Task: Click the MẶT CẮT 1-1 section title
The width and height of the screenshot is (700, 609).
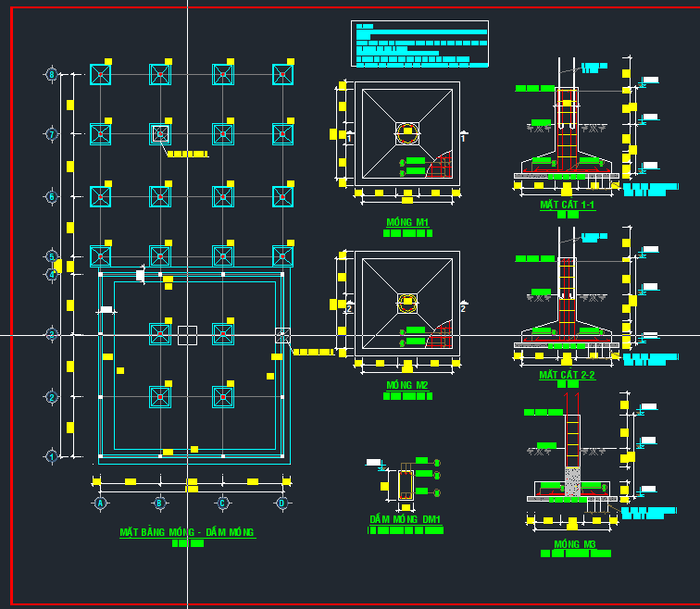Action: tap(568, 205)
